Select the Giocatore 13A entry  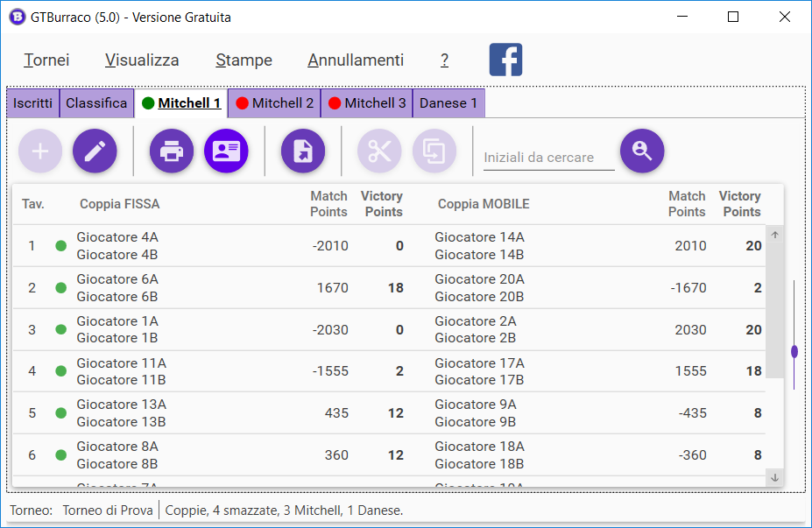122,405
